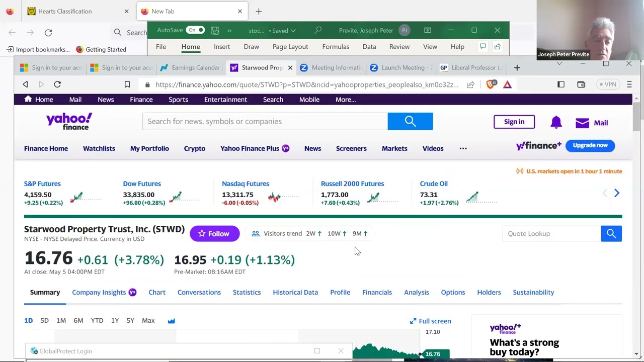Click Brave back navigation arrow

pyautogui.click(x=25, y=84)
